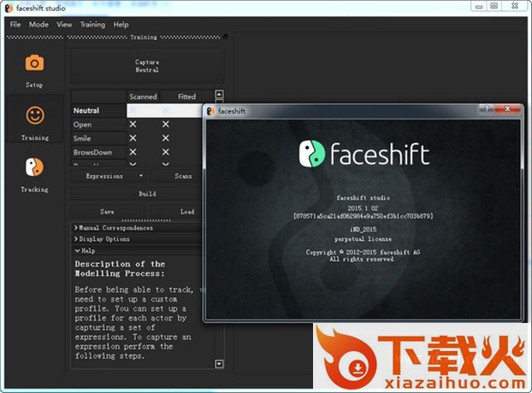Open the Mode menu
Image resolution: width=532 pixels, height=393 pixels.
point(38,25)
